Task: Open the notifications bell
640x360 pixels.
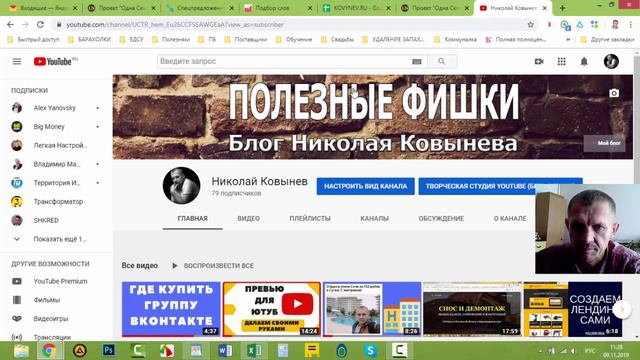Action: 584,62
